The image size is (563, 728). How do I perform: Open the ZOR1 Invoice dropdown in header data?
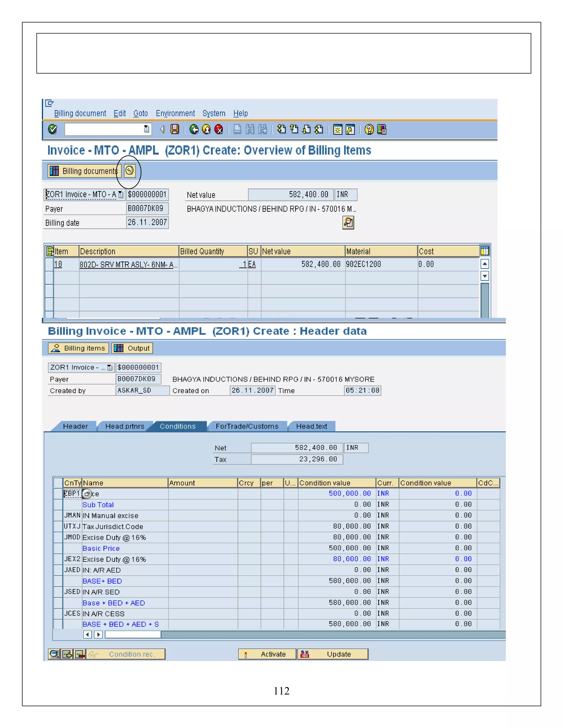tap(109, 367)
